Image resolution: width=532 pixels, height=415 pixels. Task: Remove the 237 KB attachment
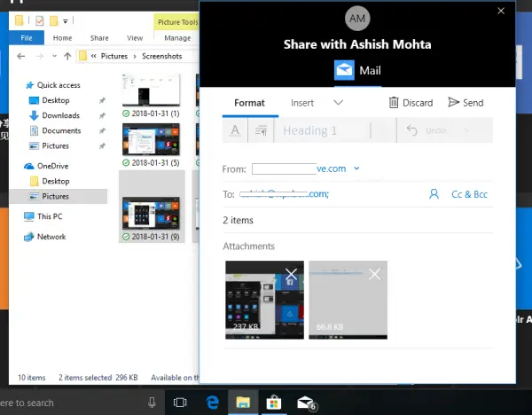click(291, 274)
